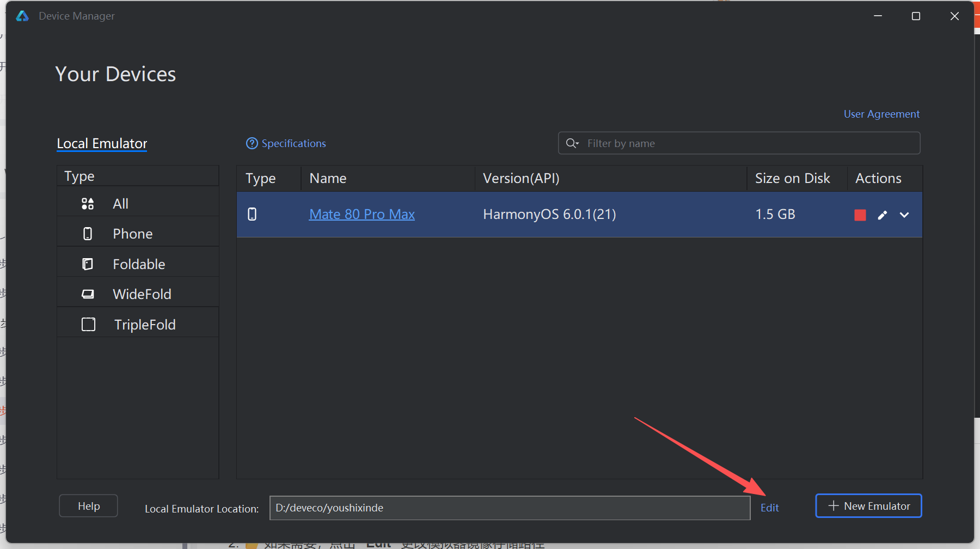The width and height of the screenshot is (980, 549).
Task: Click the DevEco logo icon in title bar
Action: click(x=22, y=16)
